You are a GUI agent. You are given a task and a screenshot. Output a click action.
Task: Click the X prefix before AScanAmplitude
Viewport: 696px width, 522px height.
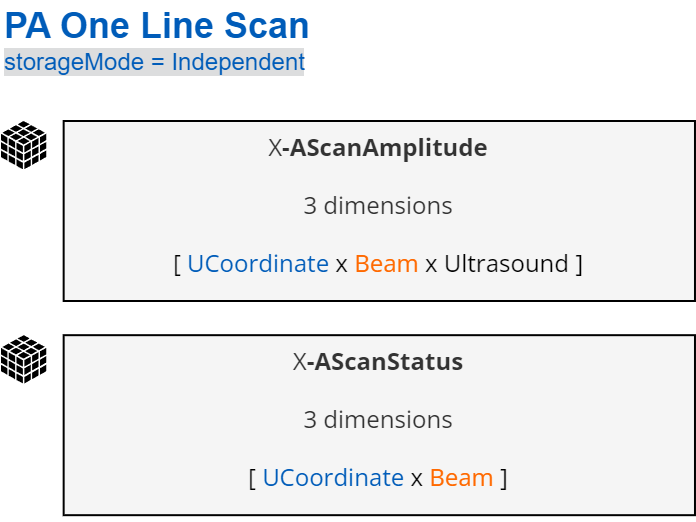[275, 149]
